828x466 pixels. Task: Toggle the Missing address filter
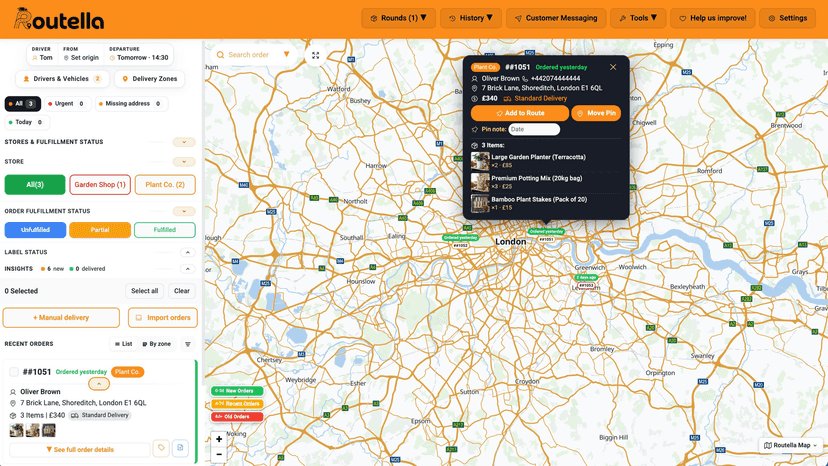pyautogui.click(x=131, y=104)
